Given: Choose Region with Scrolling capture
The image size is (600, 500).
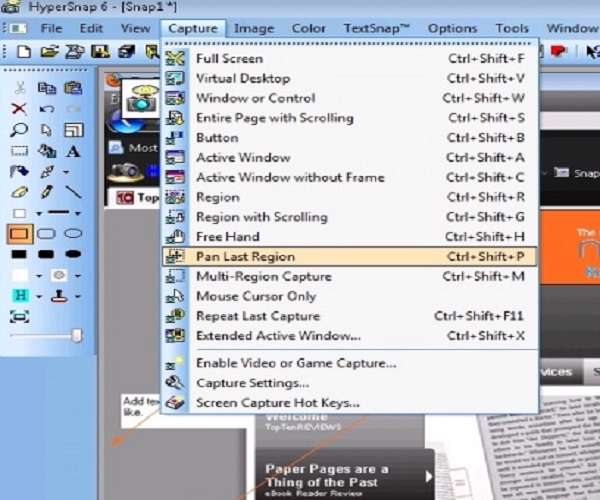Looking at the screenshot, I should point(349,217).
